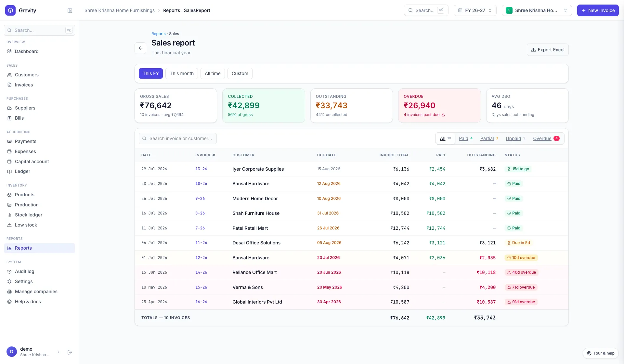624x364 pixels.
Task: Click the top bar Search box
Action: pos(426,10)
